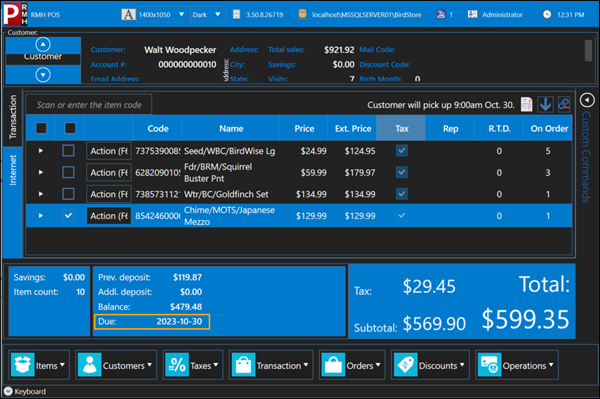Image resolution: width=600 pixels, height=399 pixels.
Task: Expand the Seed/WBC/BirdWise Lg row
Action: 41,151
